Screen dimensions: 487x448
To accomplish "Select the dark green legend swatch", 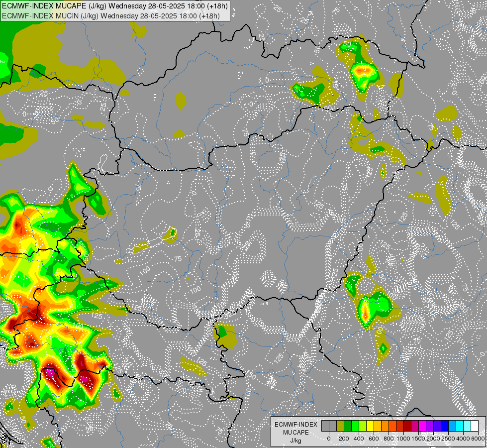I will pos(348,426).
